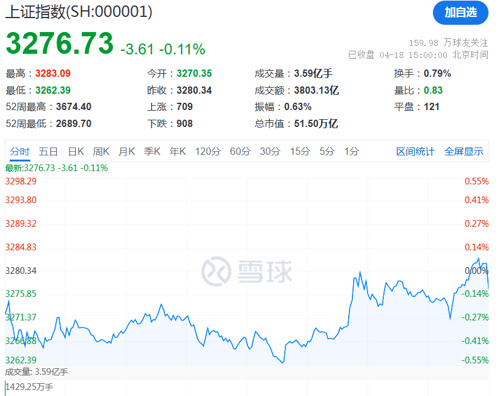Click the 最低 value 3262.39

pos(53,90)
